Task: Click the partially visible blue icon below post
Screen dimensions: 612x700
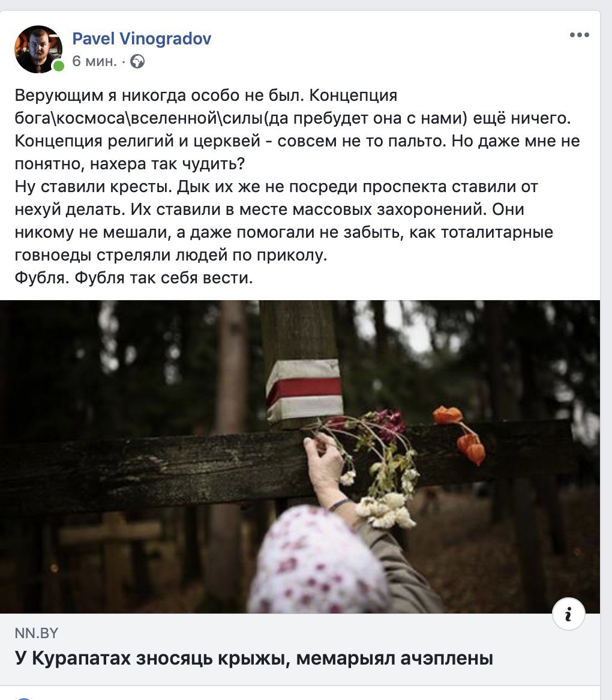Action: click(x=25, y=698)
